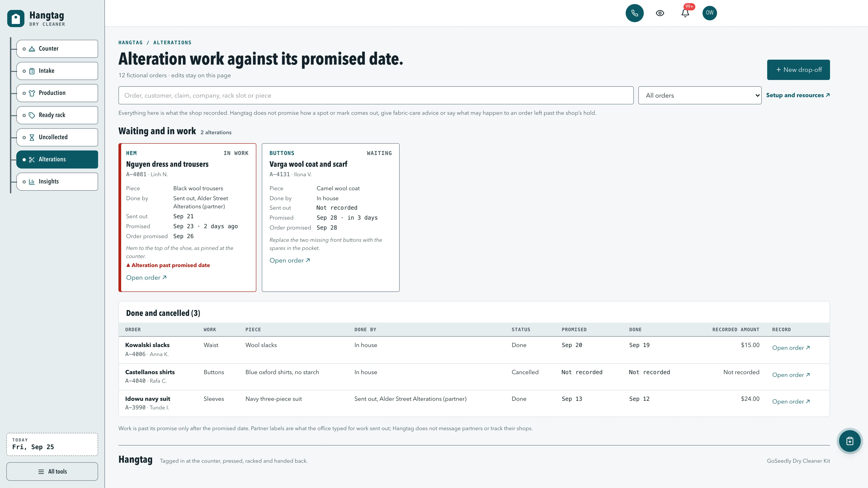This screenshot has width=868, height=488.
Task: Click the All tools button
Action: (52, 472)
